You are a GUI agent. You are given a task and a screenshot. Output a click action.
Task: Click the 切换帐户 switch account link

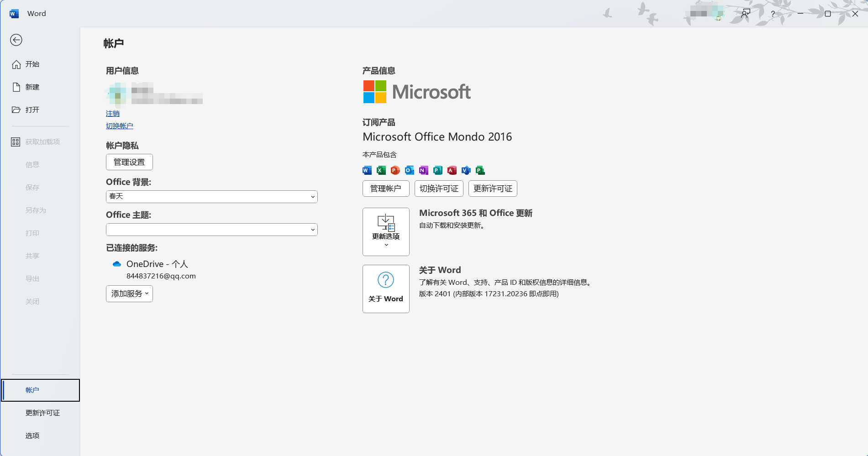coord(120,126)
